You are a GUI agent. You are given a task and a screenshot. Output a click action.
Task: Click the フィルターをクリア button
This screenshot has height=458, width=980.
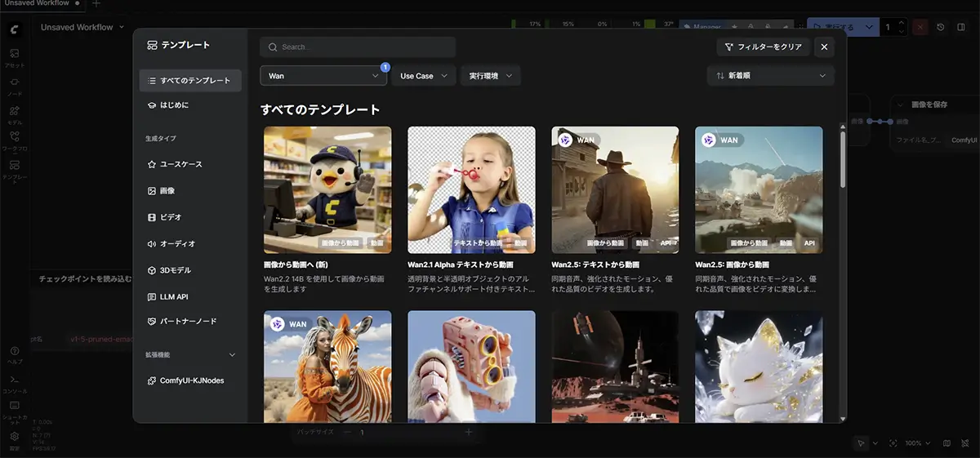pyautogui.click(x=763, y=47)
